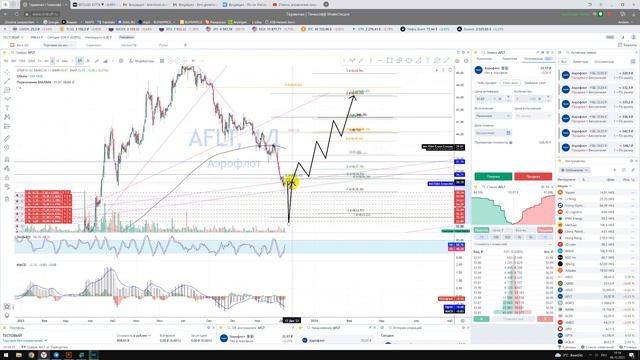Choose the Тейк-профит order type

coord(486,83)
